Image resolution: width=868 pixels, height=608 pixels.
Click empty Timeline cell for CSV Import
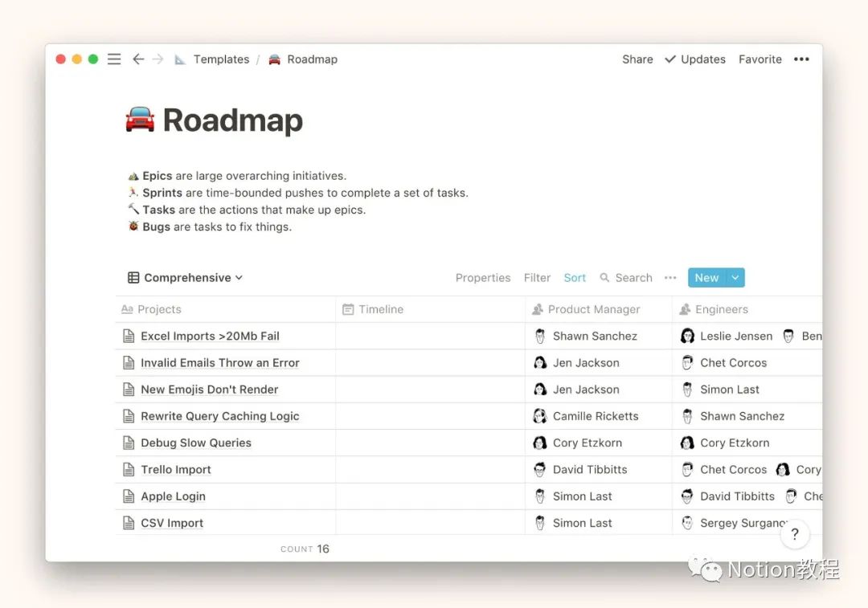(429, 523)
